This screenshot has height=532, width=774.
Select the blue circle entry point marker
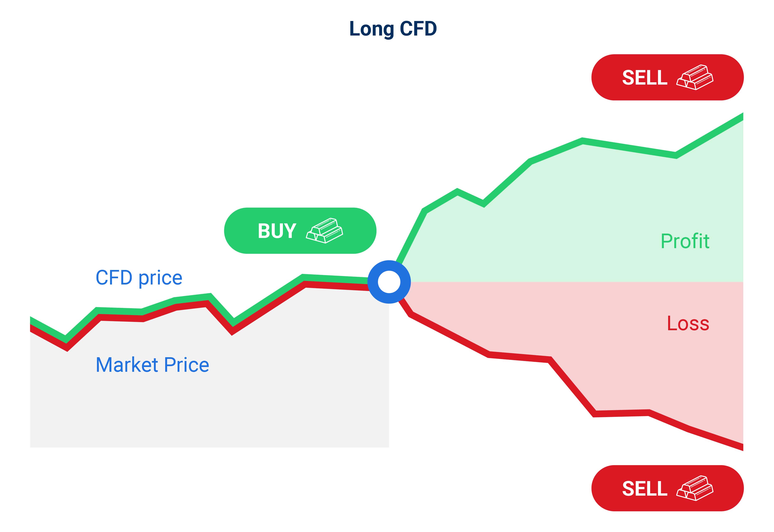coord(389,282)
